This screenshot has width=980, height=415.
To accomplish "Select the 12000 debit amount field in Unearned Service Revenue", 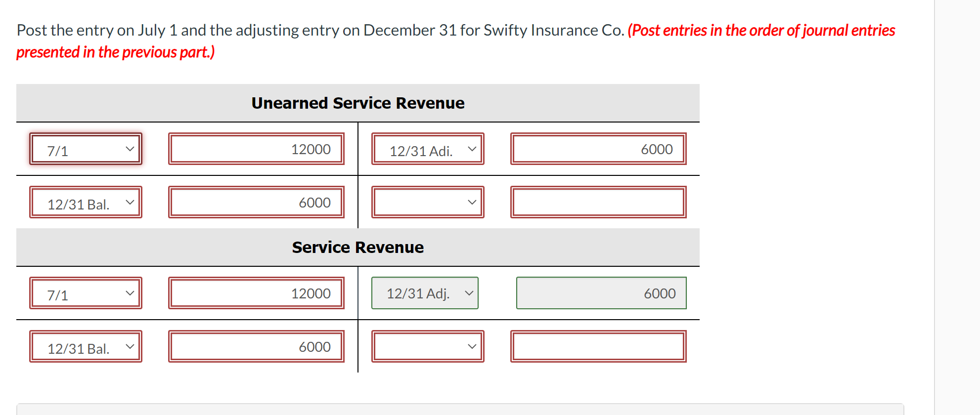I will point(256,149).
